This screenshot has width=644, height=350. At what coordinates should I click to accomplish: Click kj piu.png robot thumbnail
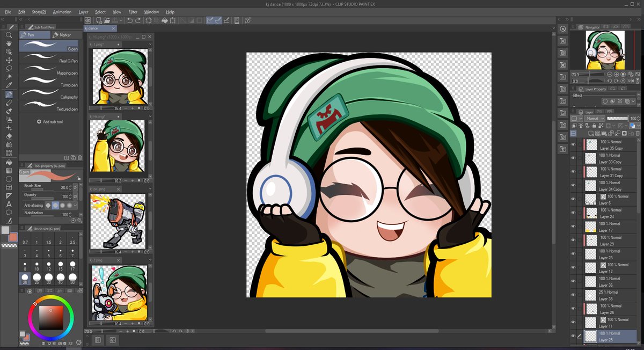click(118, 221)
